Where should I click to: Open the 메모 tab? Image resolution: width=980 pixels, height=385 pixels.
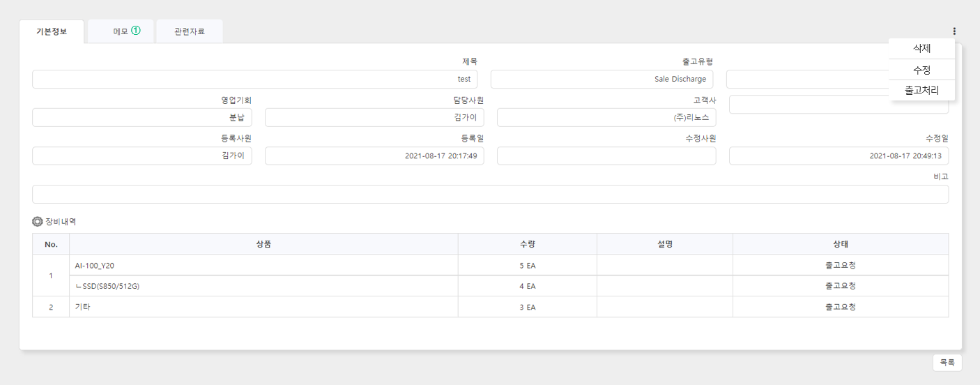(x=121, y=31)
